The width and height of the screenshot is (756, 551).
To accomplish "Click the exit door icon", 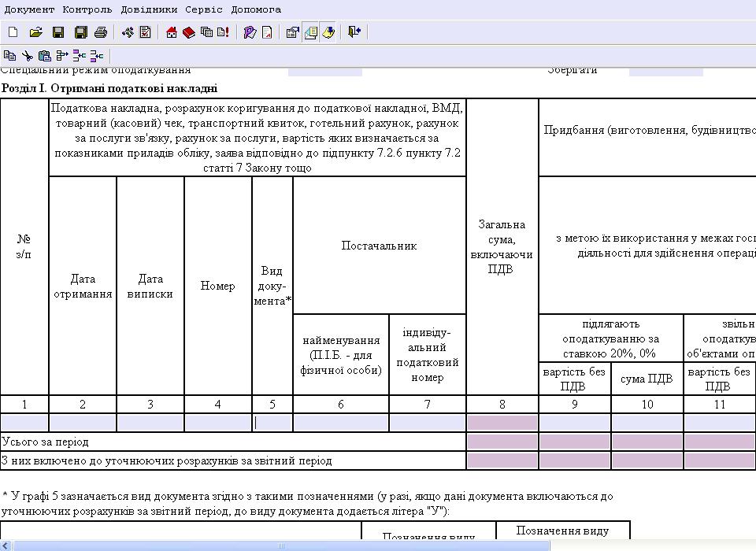I will pyautogui.click(x=354, y=32).
